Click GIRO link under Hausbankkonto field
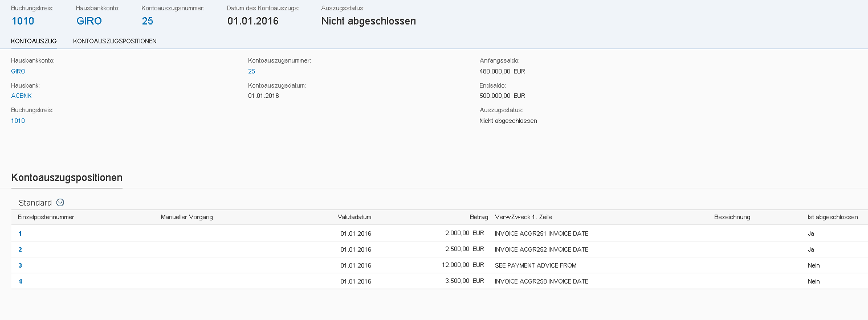 18,71
